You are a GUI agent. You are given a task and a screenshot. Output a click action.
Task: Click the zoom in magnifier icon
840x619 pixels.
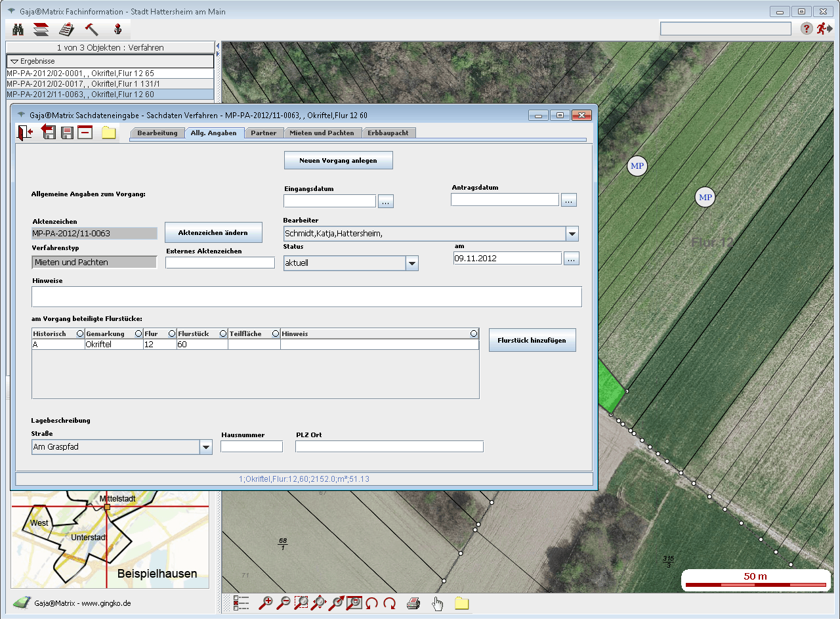coord(266,603)
